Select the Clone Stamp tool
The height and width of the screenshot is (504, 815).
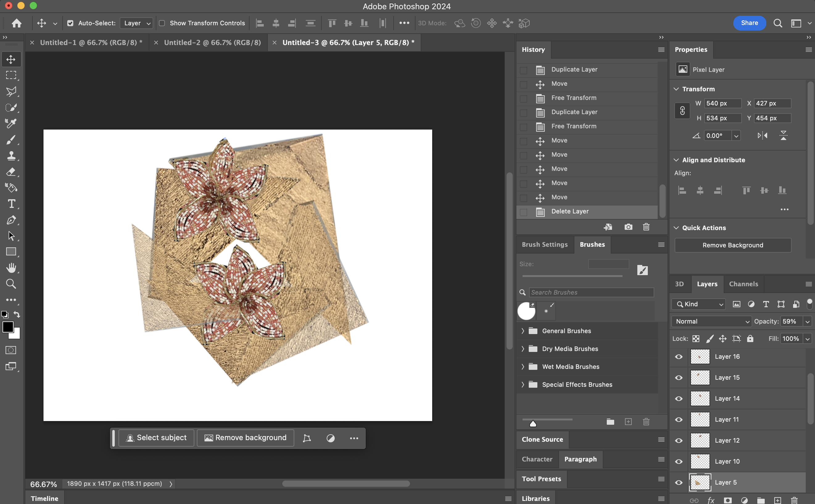[x=11, y=156]
